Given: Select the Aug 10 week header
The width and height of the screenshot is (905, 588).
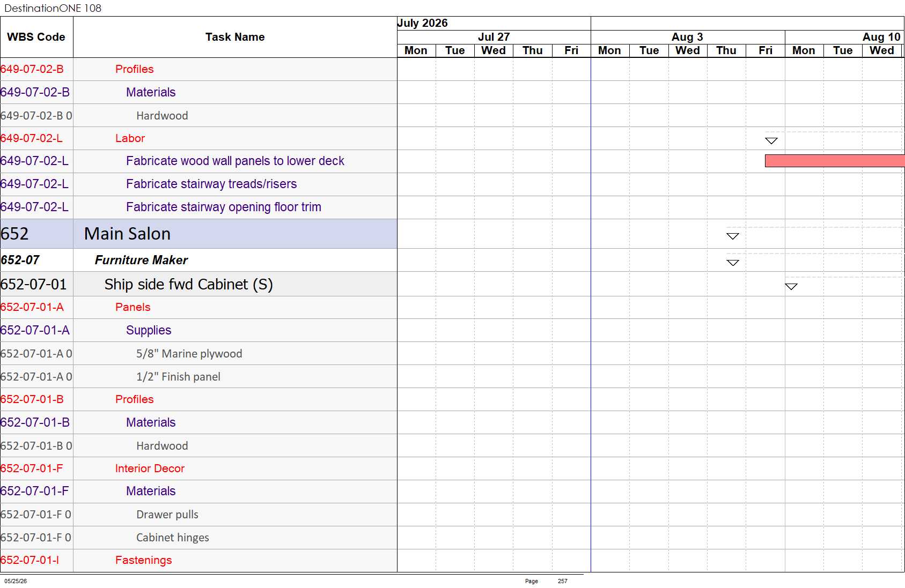Looking at the screenshot, I should tap(844, 37).
